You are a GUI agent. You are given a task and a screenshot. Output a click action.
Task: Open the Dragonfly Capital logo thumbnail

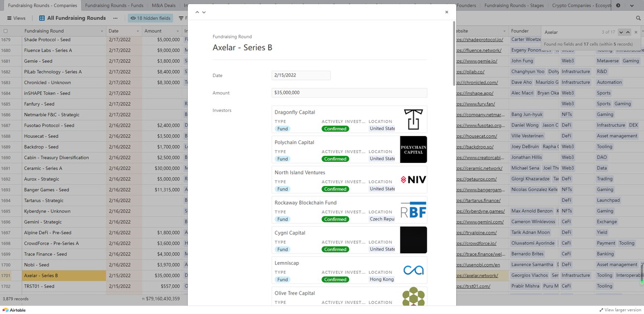tap(414, 119)
